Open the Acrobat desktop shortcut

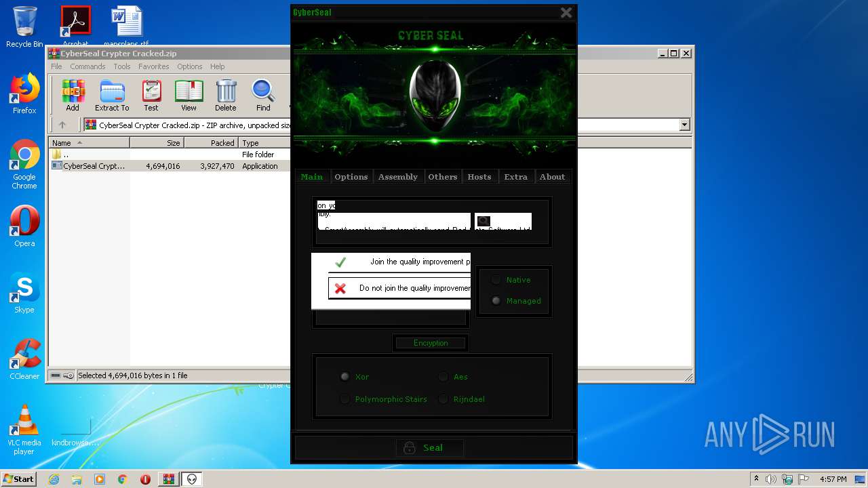(x=75, y=26)
